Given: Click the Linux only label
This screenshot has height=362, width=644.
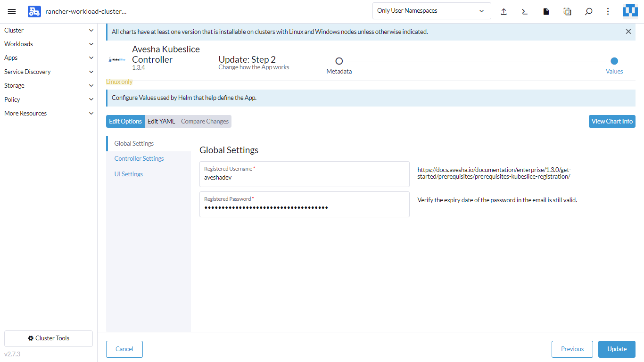Looking at the screenshot, I should pos(119,82).
